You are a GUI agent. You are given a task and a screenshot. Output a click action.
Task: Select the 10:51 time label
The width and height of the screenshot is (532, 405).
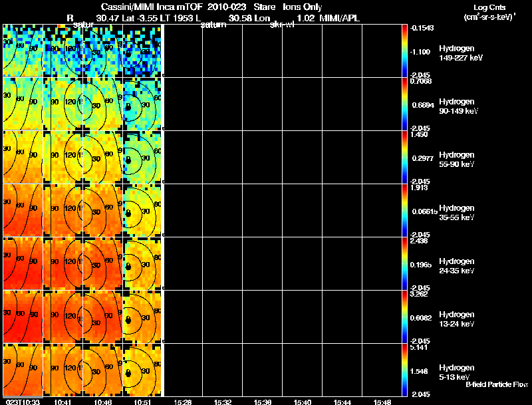click(x=143, y=402)
